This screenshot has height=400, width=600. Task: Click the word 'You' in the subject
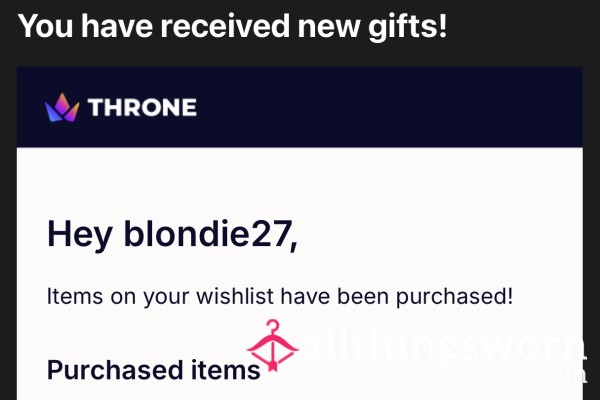tap(45, 26)
